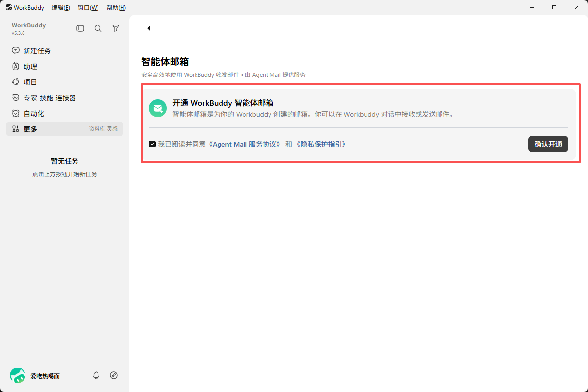Click the username 爱吃热喝面
The height and width of the screenshot is (392, 588).
(x=45, y=376)
